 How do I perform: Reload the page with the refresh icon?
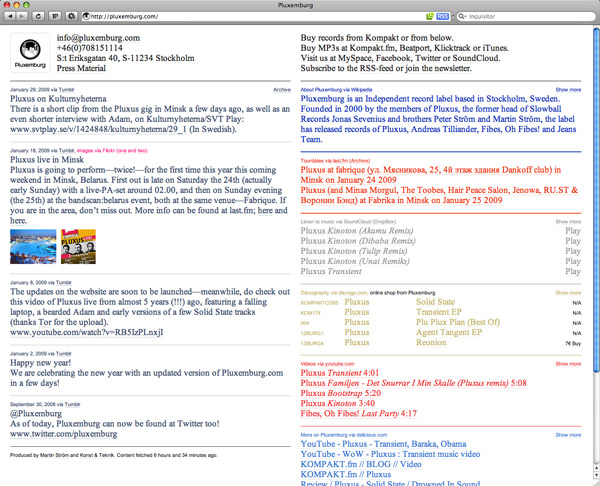pos(38,16)
